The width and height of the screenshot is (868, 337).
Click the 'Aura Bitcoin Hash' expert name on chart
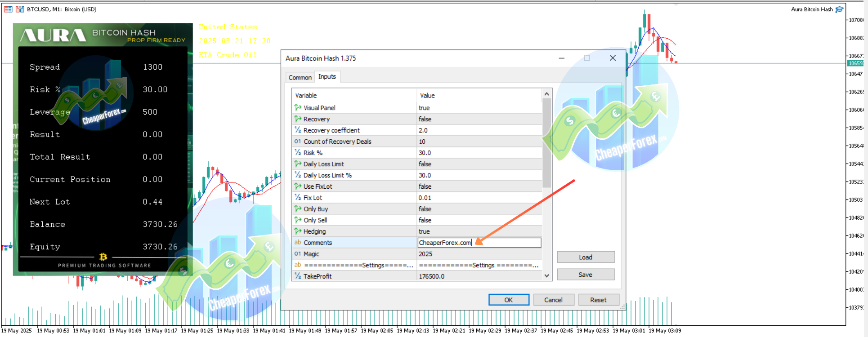click(x=812, y=9)
